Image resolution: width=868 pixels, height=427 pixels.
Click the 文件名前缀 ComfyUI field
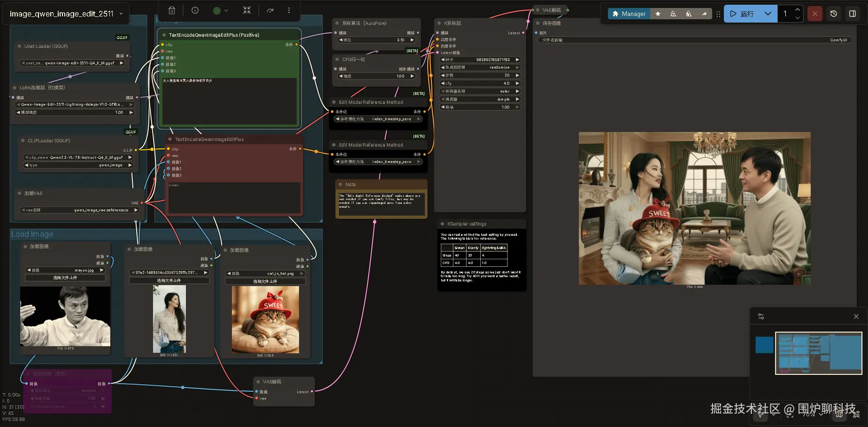pos(694,40)
